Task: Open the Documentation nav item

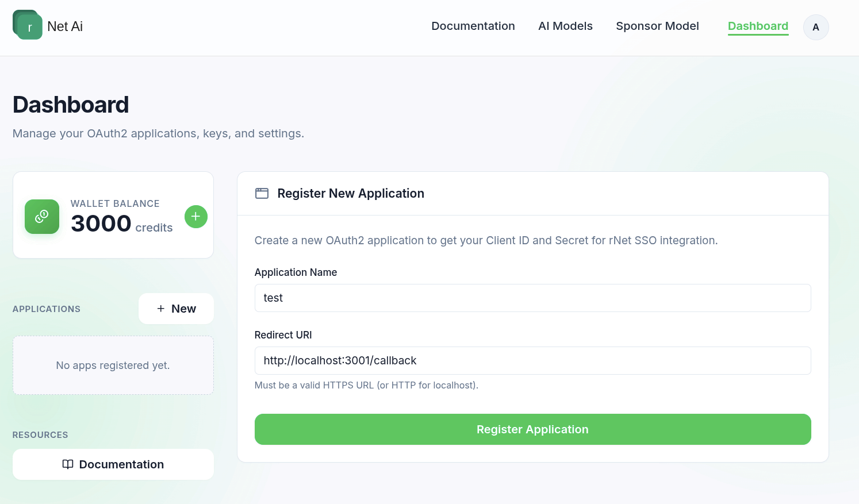Action: click(473, 26)
